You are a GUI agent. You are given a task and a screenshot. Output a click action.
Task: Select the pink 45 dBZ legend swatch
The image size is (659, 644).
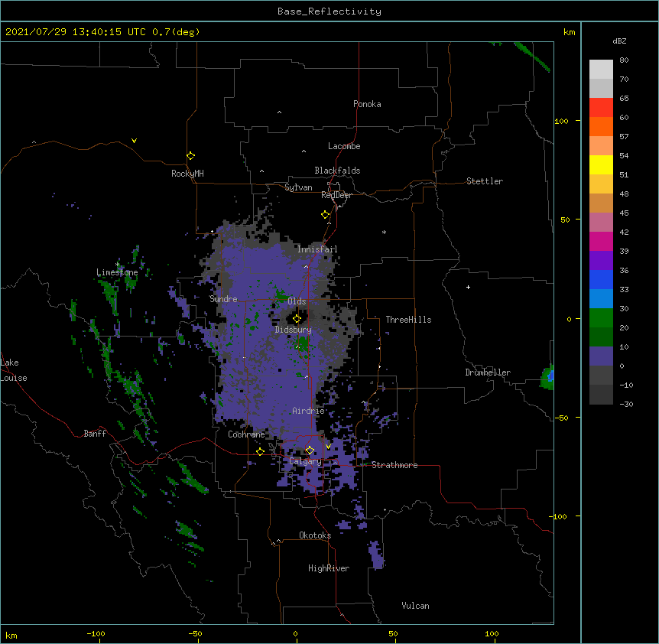coord(601,223)
